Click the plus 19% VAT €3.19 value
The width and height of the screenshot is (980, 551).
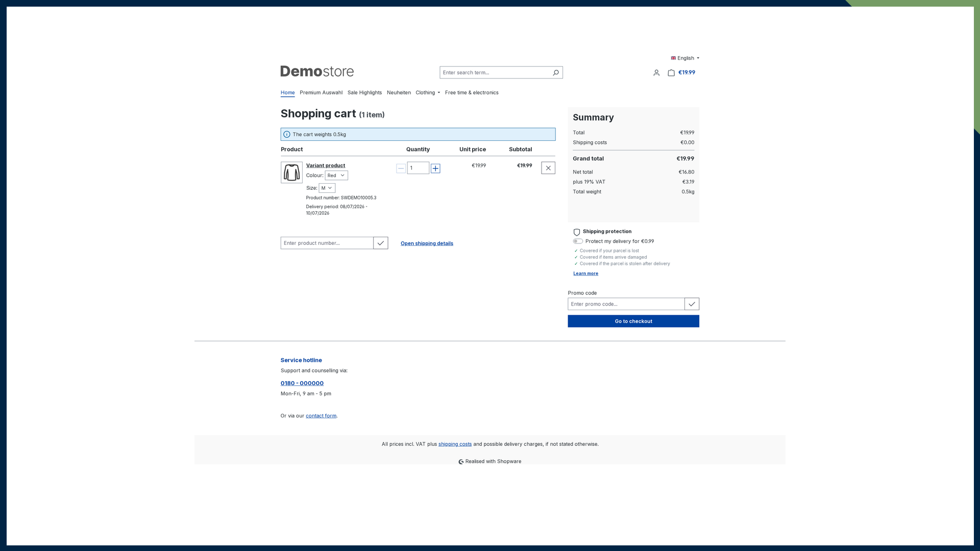point(688,182)
